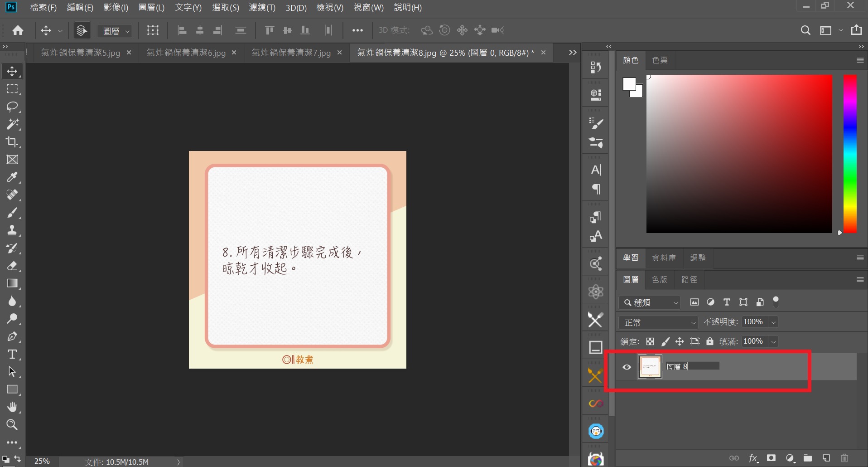
Task: Select the Eyedropper tool
Action: click(x=12, y=177)
